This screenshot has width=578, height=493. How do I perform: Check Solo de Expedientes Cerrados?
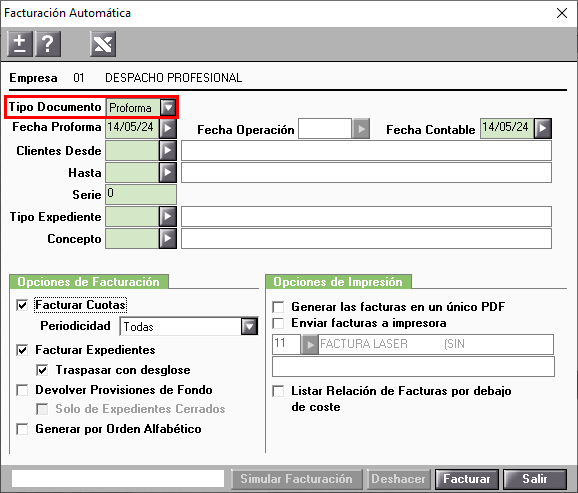[x=42, y=409]
